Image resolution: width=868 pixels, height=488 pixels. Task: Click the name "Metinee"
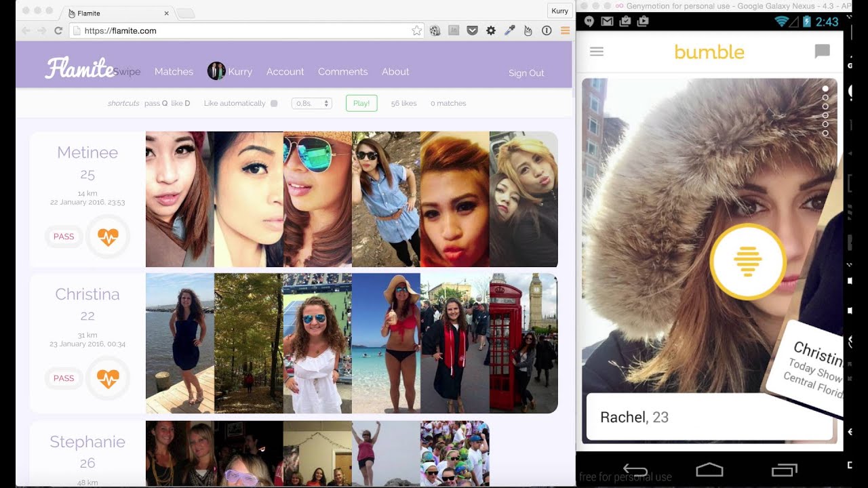(87, 152)
